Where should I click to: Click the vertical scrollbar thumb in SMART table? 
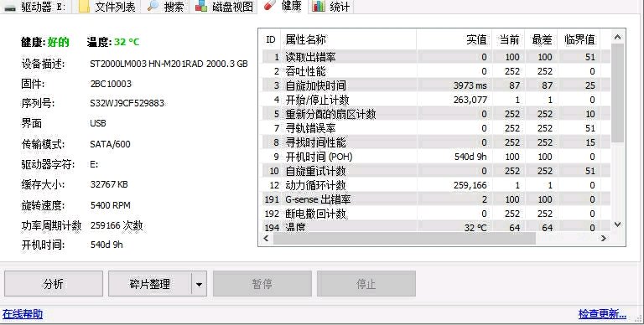click(x=617, y=93)
